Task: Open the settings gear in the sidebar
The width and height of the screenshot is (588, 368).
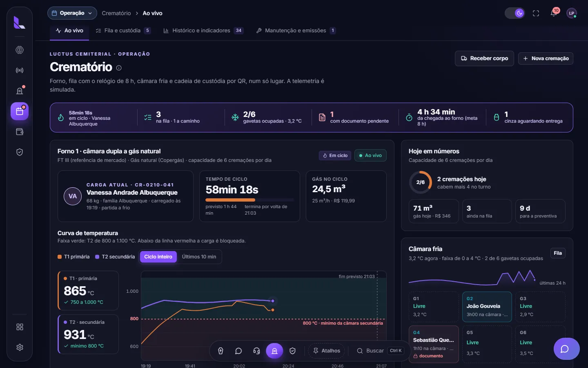Action: (x=20, y=348)
